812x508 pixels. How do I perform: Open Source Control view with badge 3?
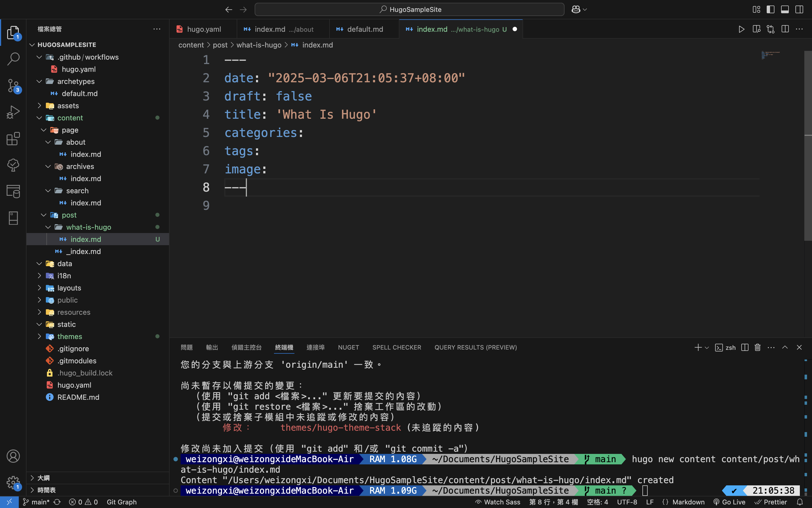pos(13,86)
